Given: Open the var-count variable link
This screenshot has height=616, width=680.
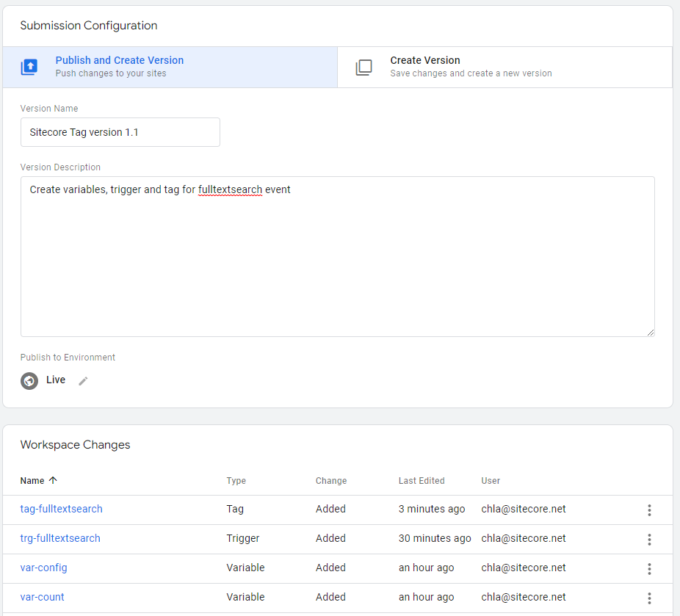Looking at the screenshot, I should click(x=42, y=597).
